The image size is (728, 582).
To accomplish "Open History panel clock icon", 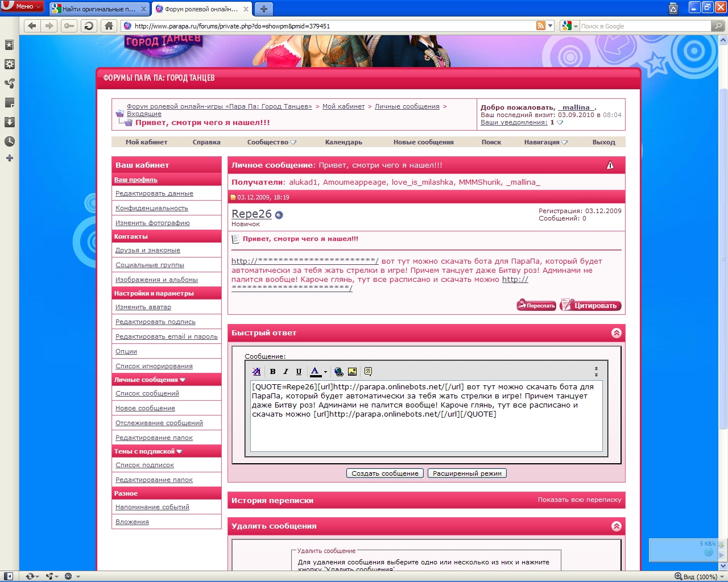I will [x=9, y=142].
